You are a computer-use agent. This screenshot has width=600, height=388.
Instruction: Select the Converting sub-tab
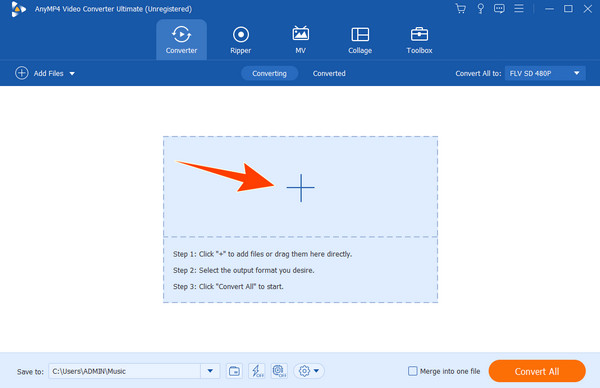(269, 73)
